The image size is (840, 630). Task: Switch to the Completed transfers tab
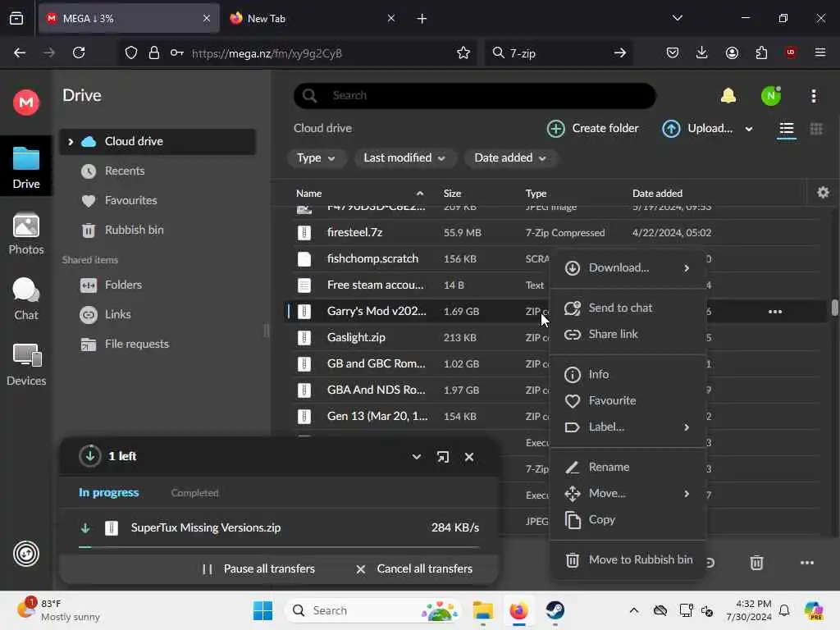194,493
